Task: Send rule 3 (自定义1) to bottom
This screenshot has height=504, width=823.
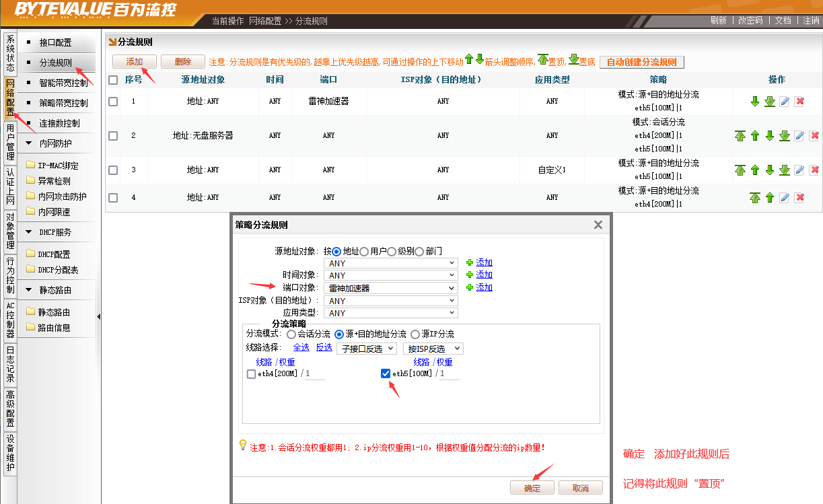Action: 785,170
